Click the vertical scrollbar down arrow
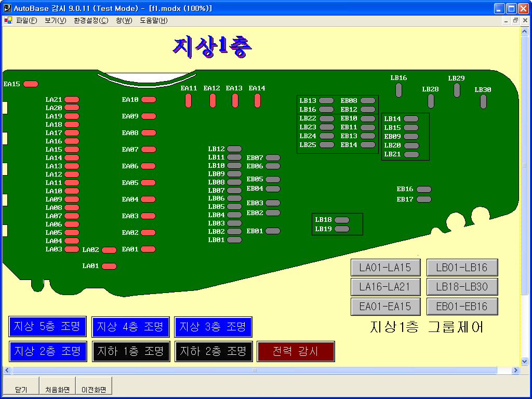Screen dimensions: 532x399 [524, 362]
